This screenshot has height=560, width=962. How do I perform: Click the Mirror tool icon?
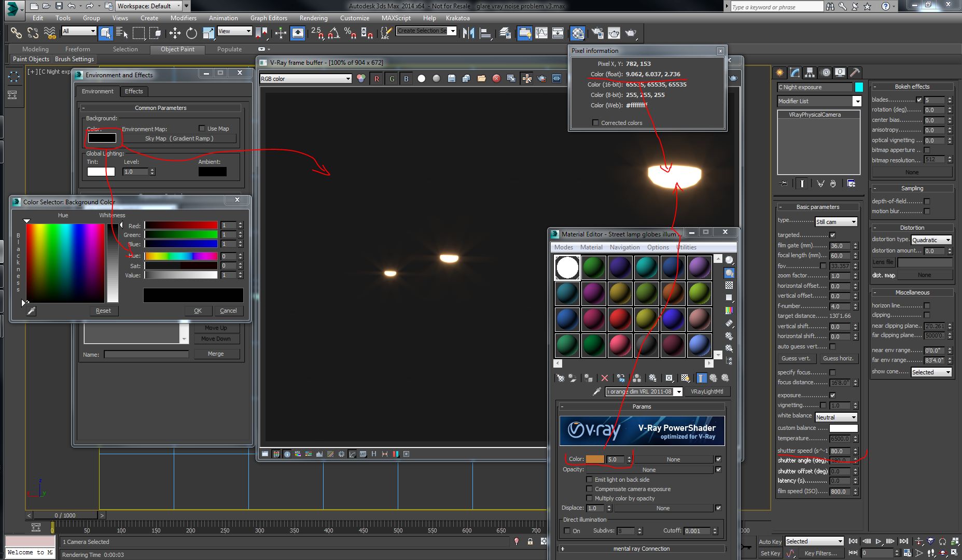click(469, 33)
